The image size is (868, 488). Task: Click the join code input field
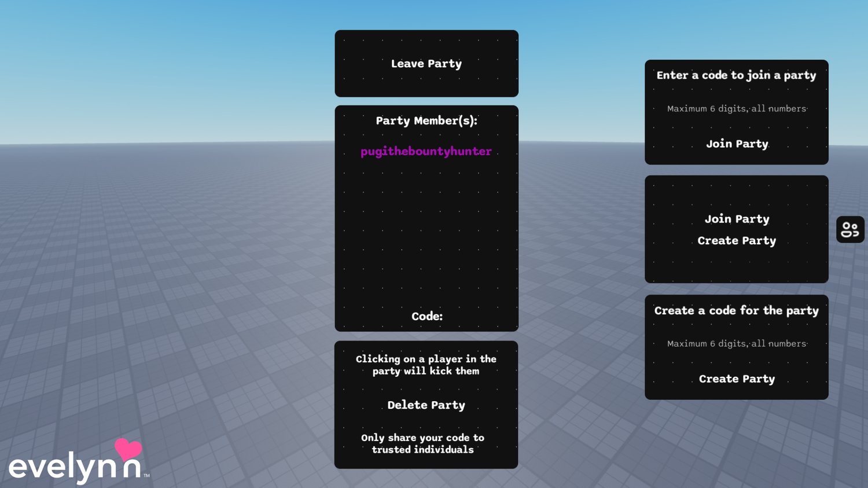[737, 109]
